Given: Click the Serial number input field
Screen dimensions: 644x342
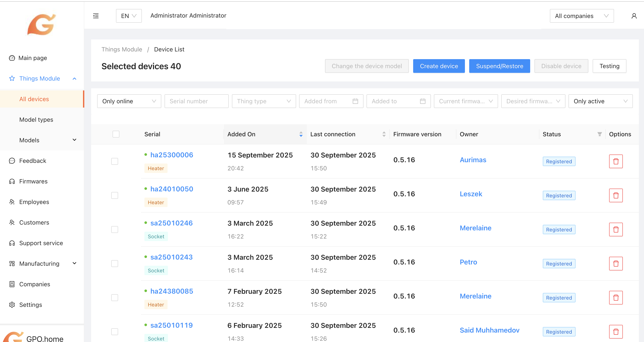Looking at the screenshot, I should [196, 101].
